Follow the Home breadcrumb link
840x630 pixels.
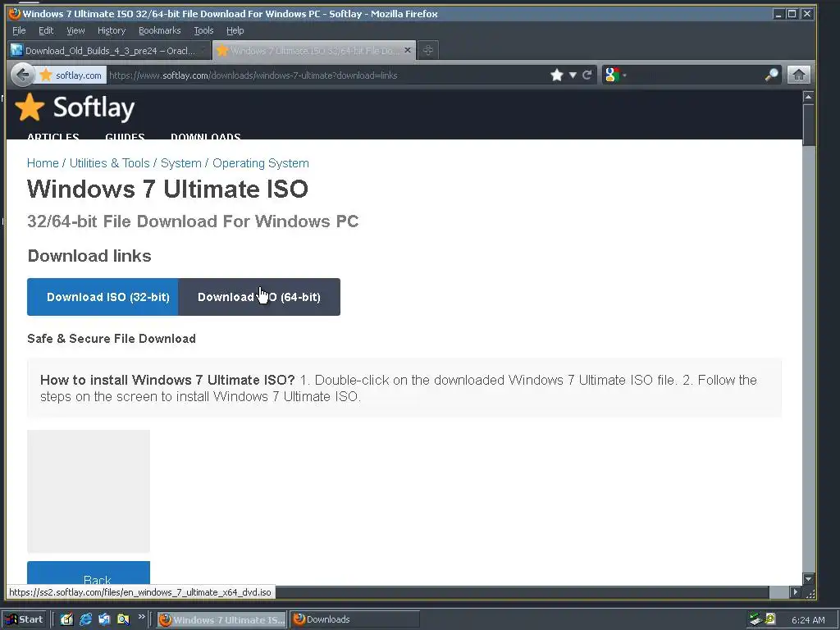[x=43, y=163]
